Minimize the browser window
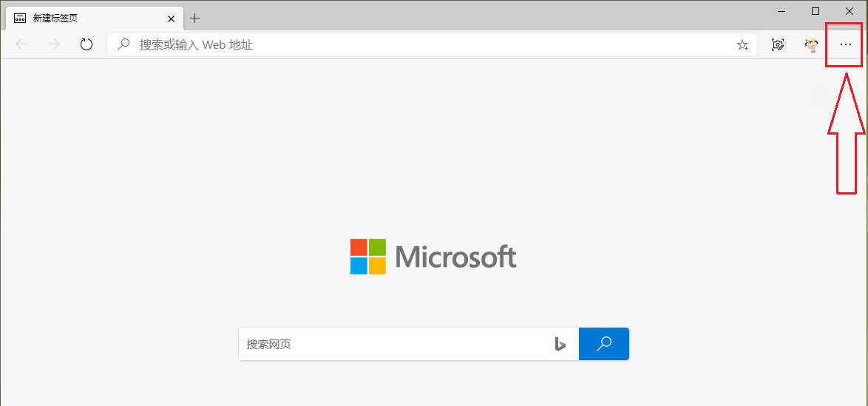The width and height of the screenshot is (868, 406). 781,11
